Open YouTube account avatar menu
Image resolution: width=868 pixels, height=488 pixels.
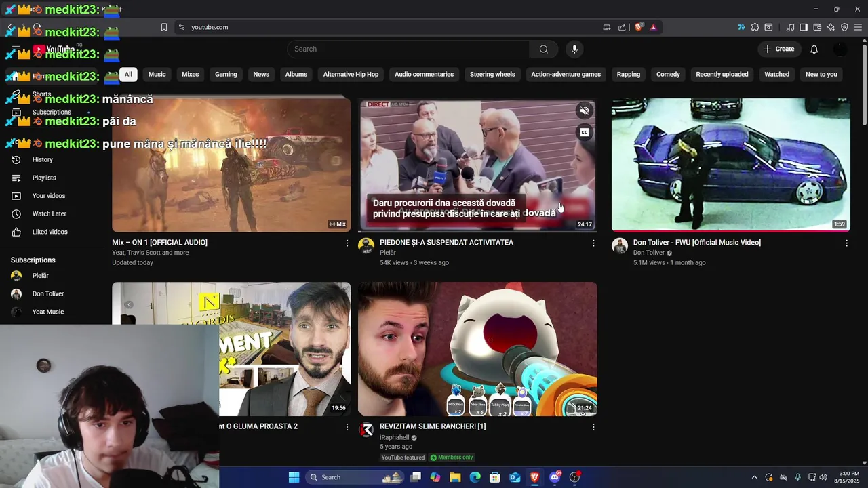tap(840, 49)
